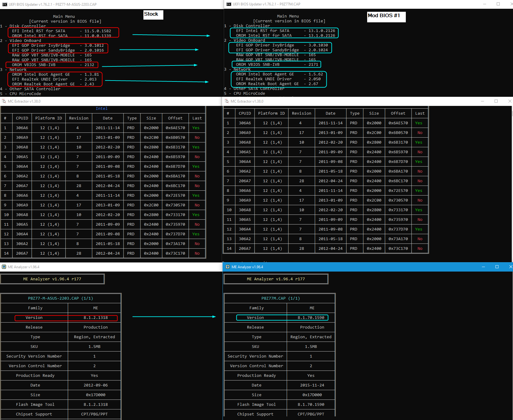Click the title icon of the left ME Analyzer window
The height and width of the screenshot is (420, 513).
click(x=4, y=267)
